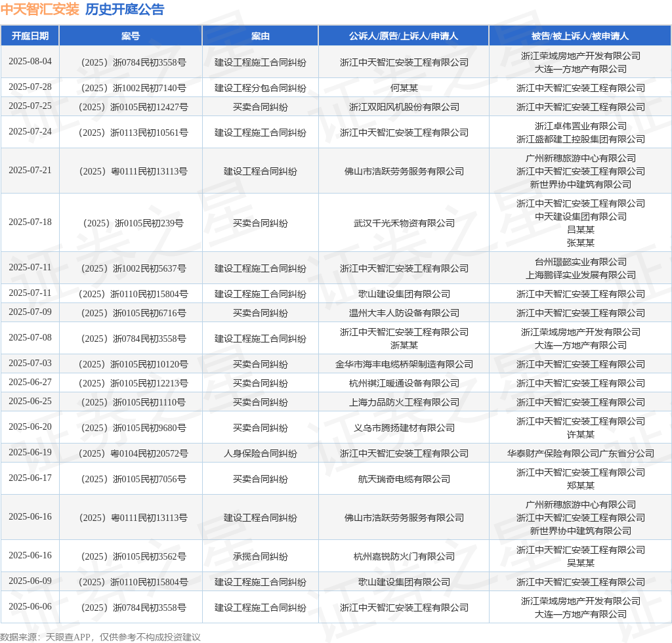
Task: Click plaintiff 杭州祺江暖通设备有限公司
Action: coord(404,383)
